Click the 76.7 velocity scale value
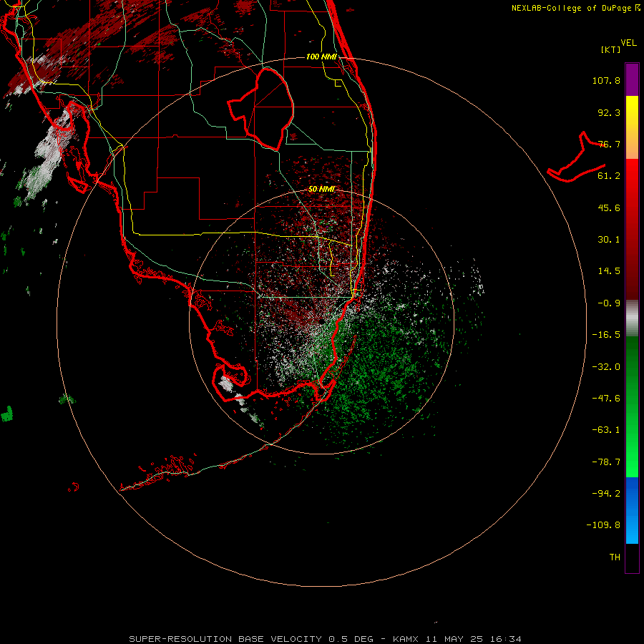This screenshot has height=644, width=644. tap(609, 144)
